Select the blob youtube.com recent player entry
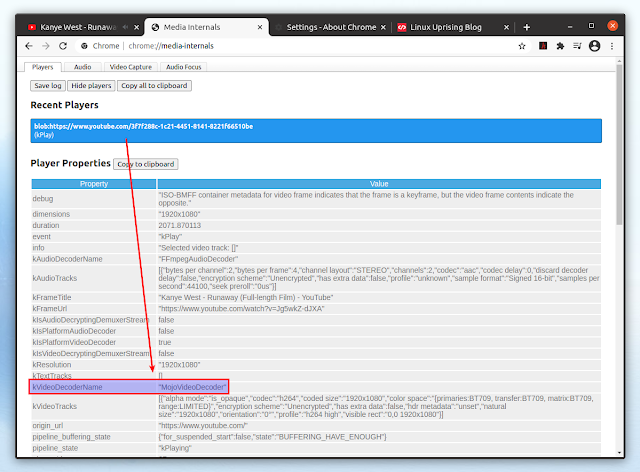640x472 pixels. click(x=316, y=131)
